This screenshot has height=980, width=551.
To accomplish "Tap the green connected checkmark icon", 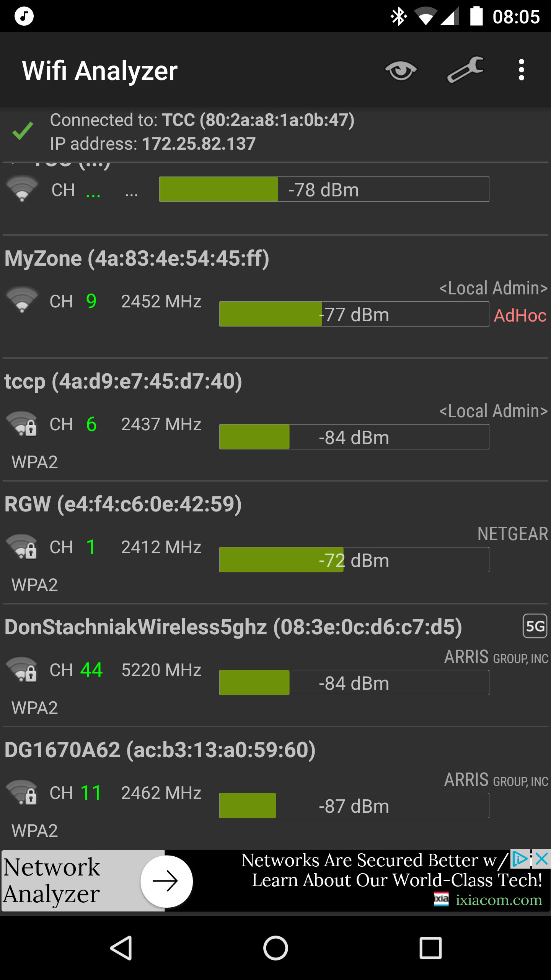I will 23,131.
